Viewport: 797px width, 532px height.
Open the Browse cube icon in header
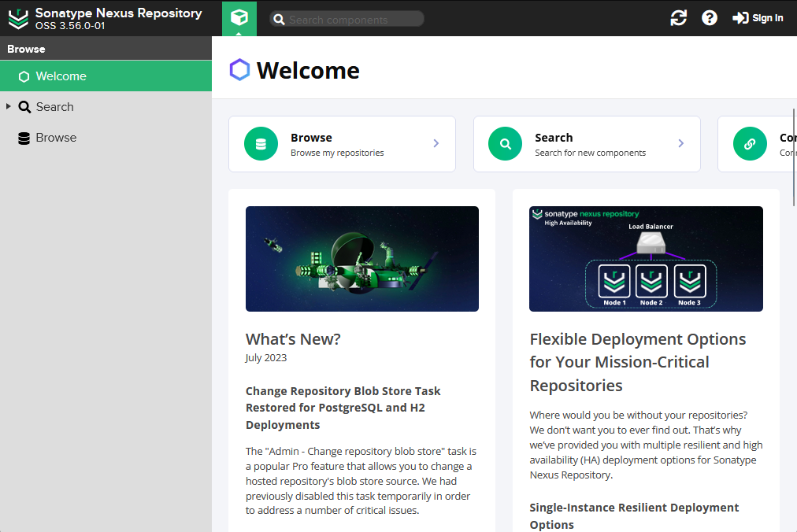point(239,18)
